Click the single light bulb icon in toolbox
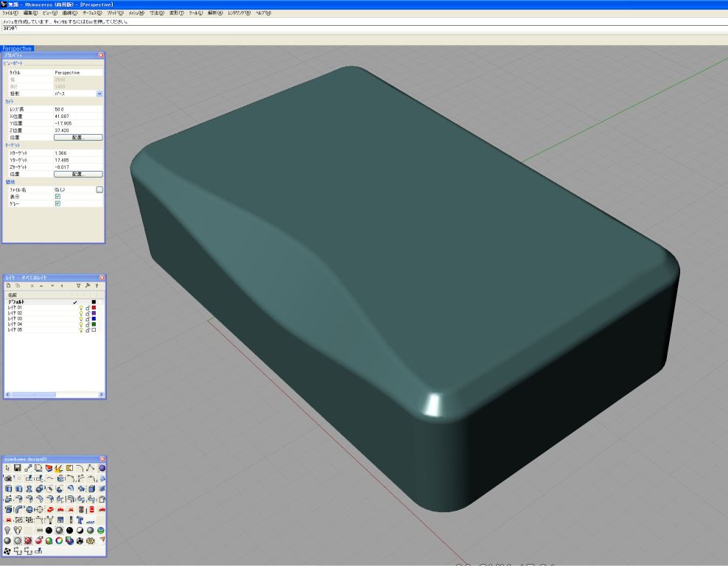This screenshot has height=566, width=728. pos(8,530)
